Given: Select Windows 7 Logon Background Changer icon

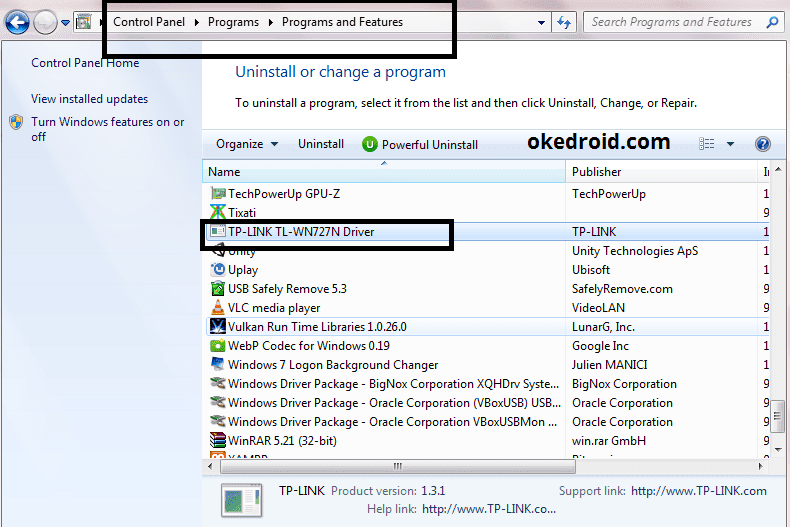Looking at the screenshot, I should [x=218, y=364].
